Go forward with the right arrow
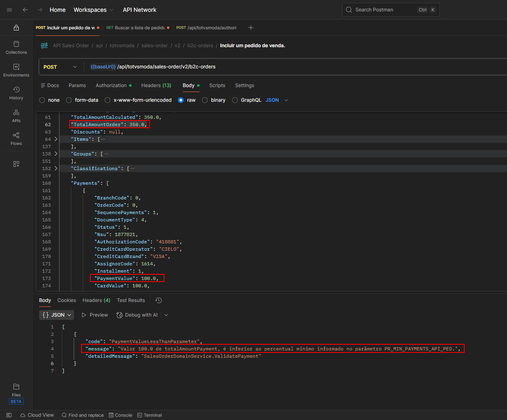Image resolution: width=507 pixels, height=420 pixels. (x=40, y=10)
